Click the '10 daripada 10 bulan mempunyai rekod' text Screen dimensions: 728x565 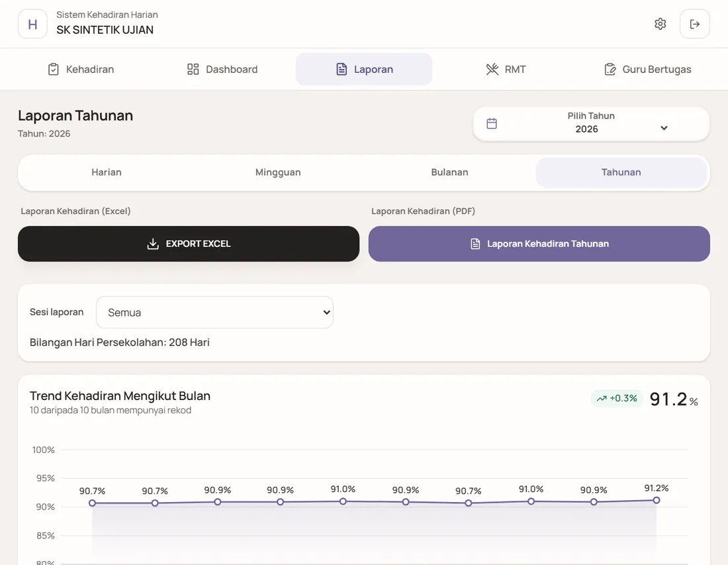(x=111, y=410)
